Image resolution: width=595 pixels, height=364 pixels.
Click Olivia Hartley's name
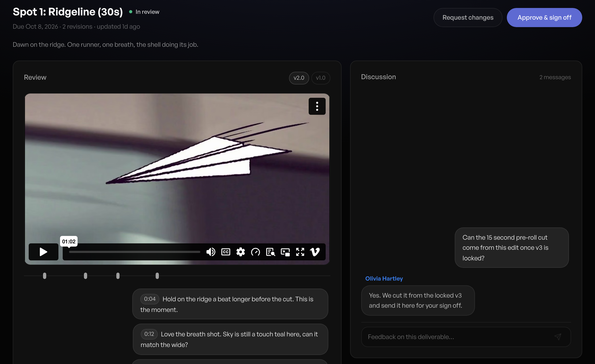point(384,278)
